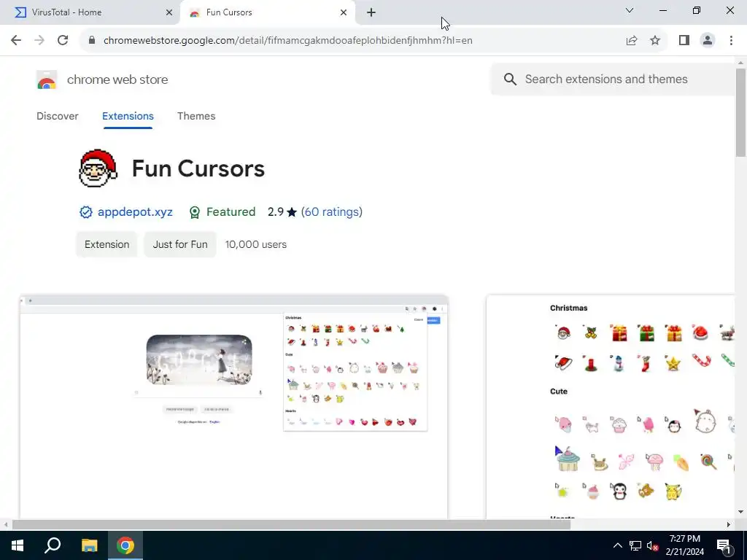Click the verified publisher badge icon
The height and width of the screenshot is (560, 747).
(x=86, y=212)
